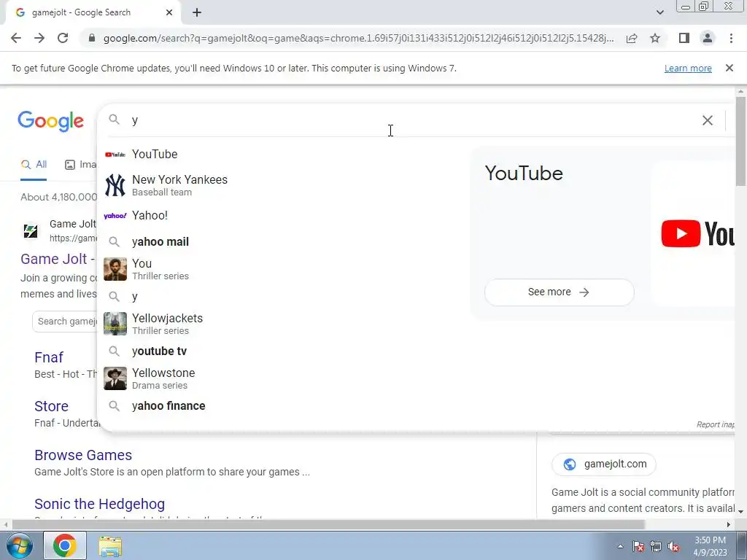Click the YouTube logo in preview card
This screenshot has width=747, height=560.
tap(697, 233)
